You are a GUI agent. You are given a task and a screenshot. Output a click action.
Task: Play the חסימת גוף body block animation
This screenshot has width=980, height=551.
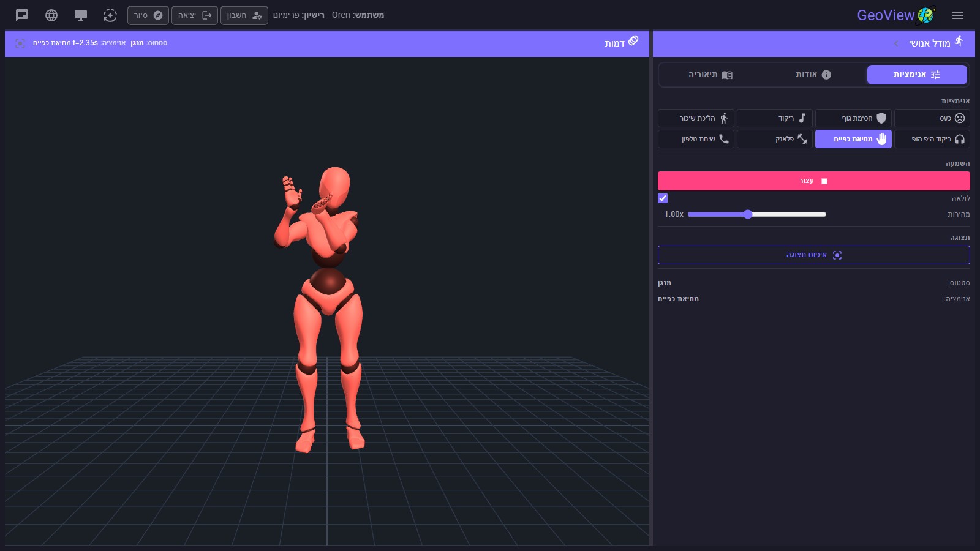click(853, 118)
